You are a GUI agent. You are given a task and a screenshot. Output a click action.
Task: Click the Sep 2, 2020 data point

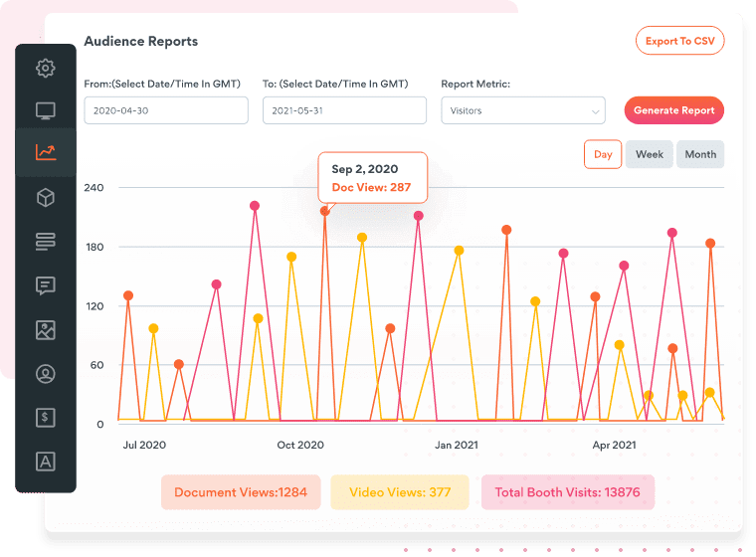[x=325, y=211]
